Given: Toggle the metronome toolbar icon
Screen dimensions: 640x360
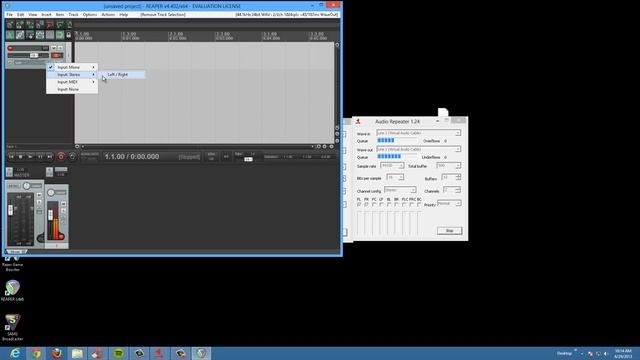Looking at the screenshot, I should 69,24.
